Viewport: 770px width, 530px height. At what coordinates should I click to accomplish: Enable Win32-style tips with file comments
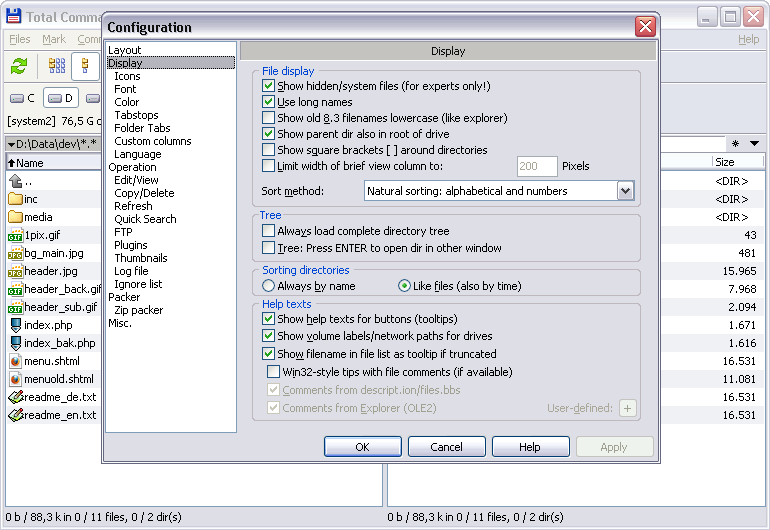pos(273,372)
